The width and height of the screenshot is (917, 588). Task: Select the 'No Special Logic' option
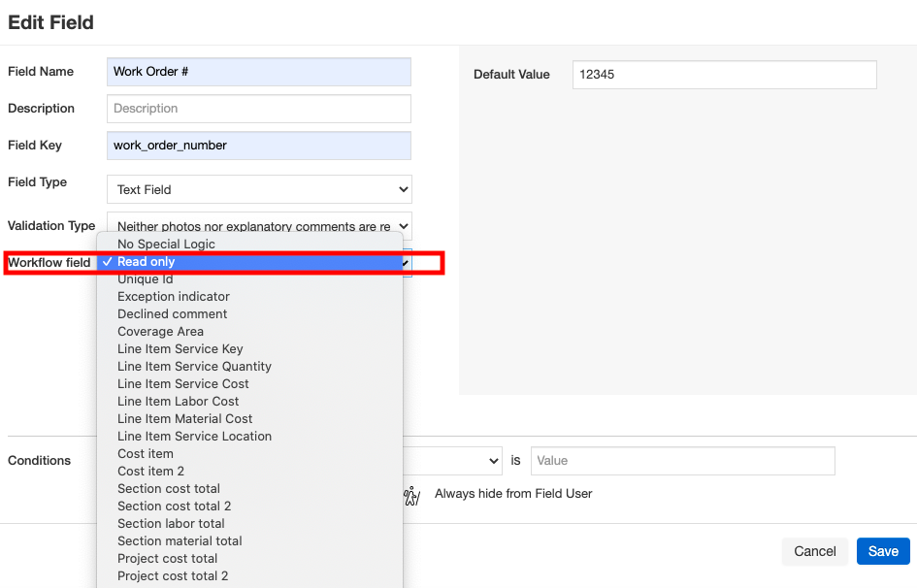click(x=166, y=245)
